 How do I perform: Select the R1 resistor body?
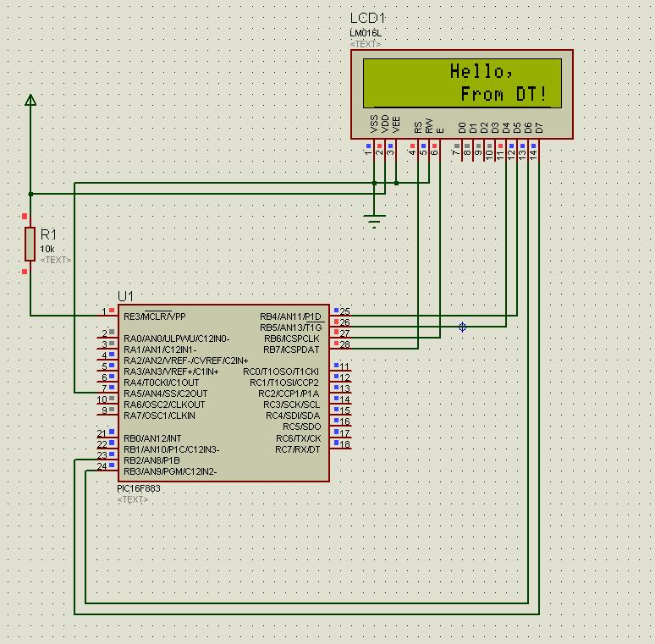coord(30,244)
